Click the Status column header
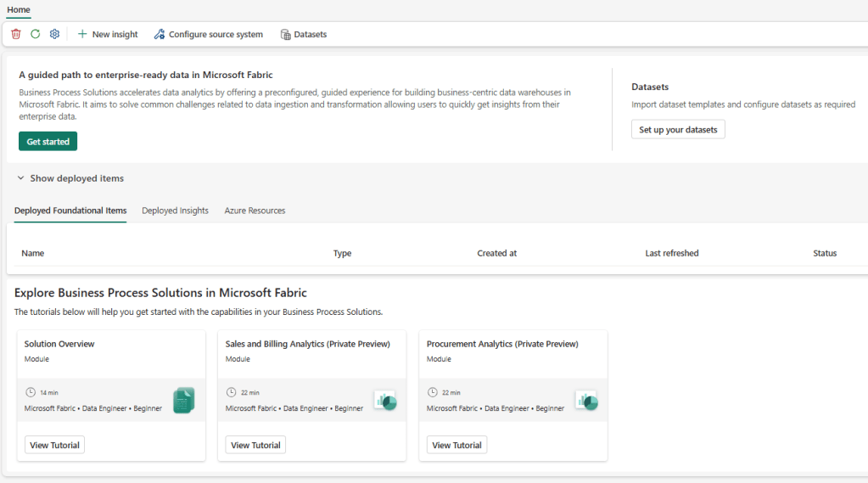The width and height of the screenshot is (868, 483). [x=825, y=253]
